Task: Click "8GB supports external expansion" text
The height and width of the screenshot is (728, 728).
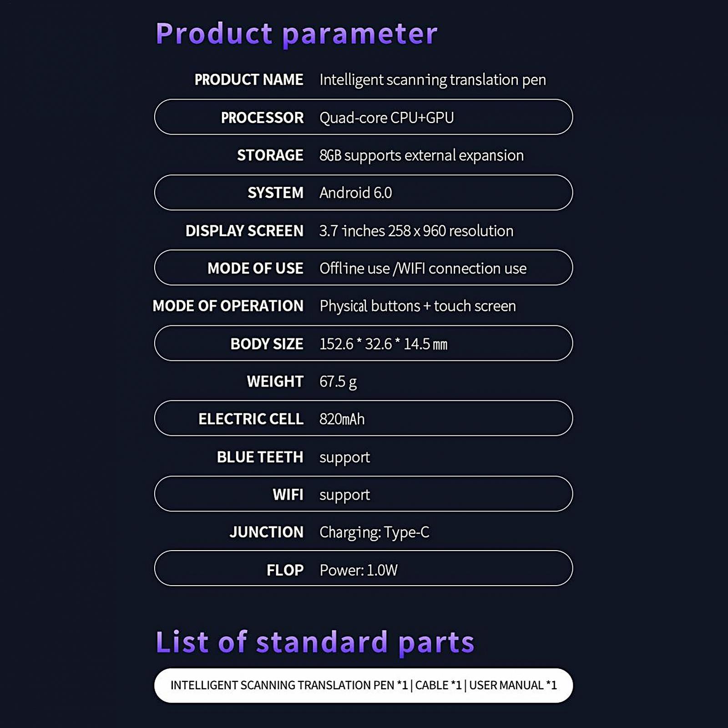Action: click(x=421, y=155)
